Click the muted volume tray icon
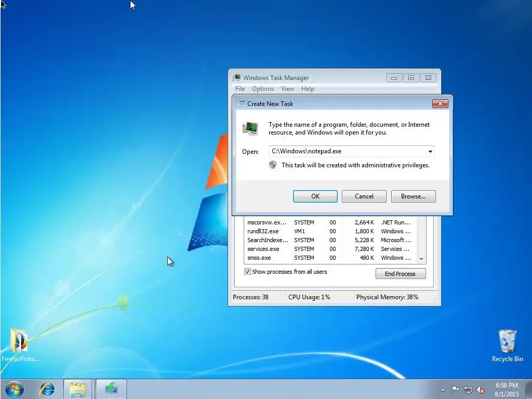The width and height of the screenshot is (532, 399). click(x=481, y=390)
